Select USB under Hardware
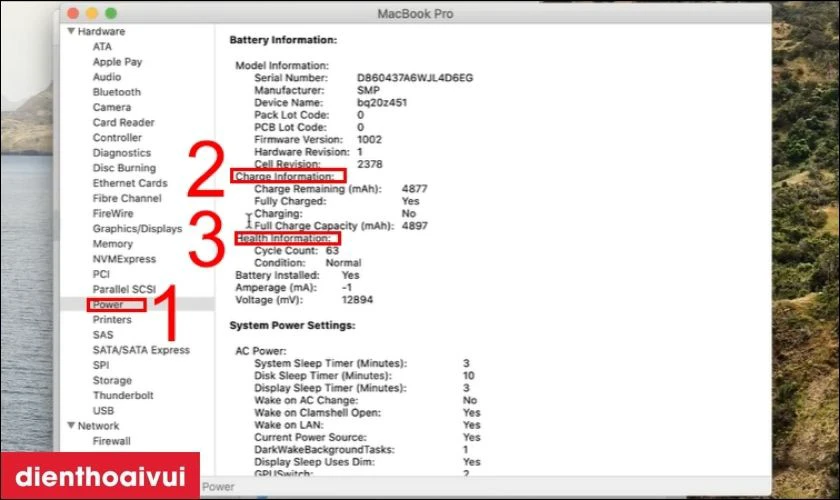The width and height of the screenshot is (840, 500). pyautogui.click(x=103, y=411)
